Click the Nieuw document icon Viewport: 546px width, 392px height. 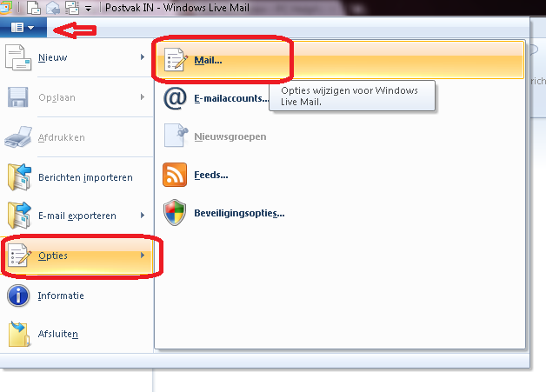point(18,57)
